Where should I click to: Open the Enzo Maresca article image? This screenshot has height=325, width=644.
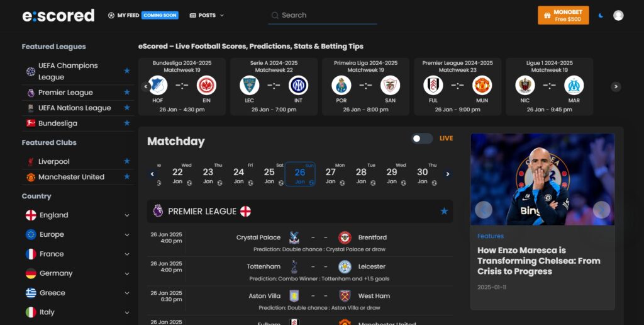pyautogui.click(x=543, y=180)
